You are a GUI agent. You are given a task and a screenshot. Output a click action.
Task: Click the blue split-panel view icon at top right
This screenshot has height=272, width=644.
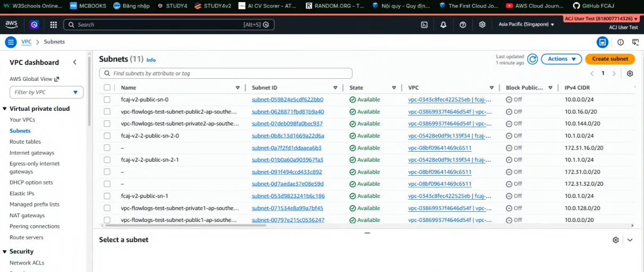pos(603,42)
